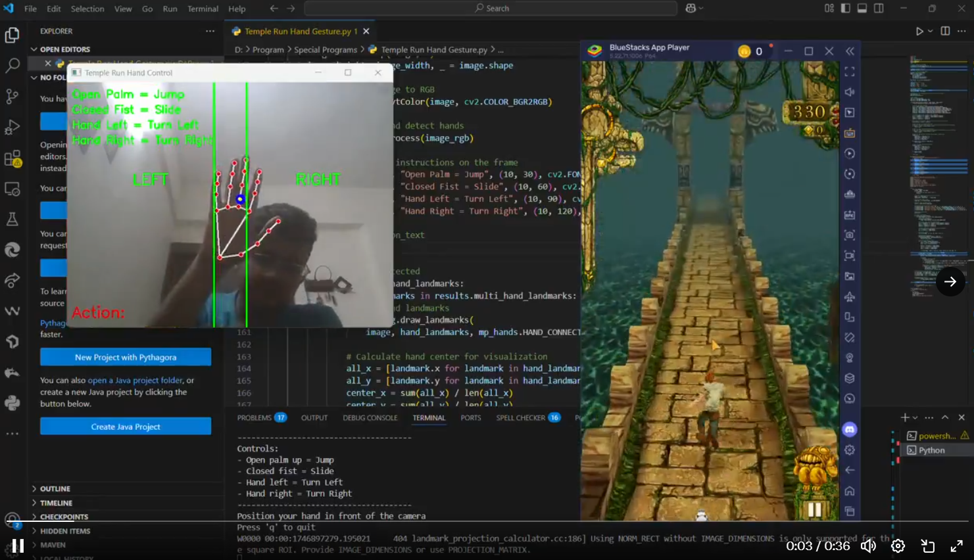Expand the TIMELINE section
Image resolution: width=974 pixels, height=560 pixels.
pos(56,503)
